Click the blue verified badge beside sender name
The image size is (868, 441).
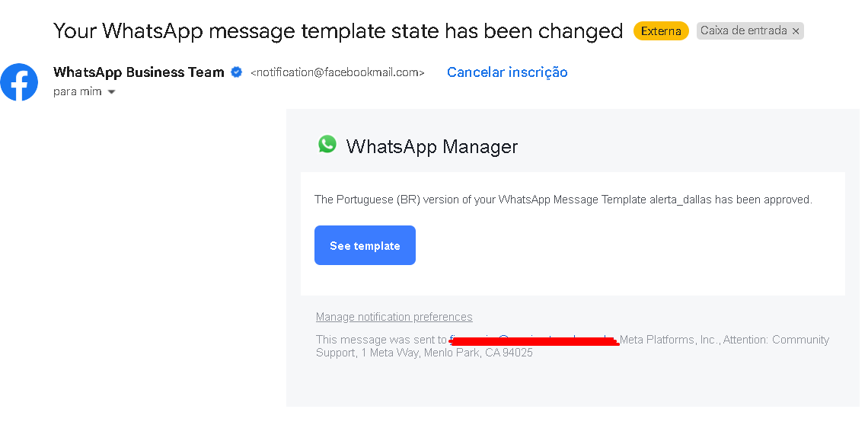pos(236,72)
